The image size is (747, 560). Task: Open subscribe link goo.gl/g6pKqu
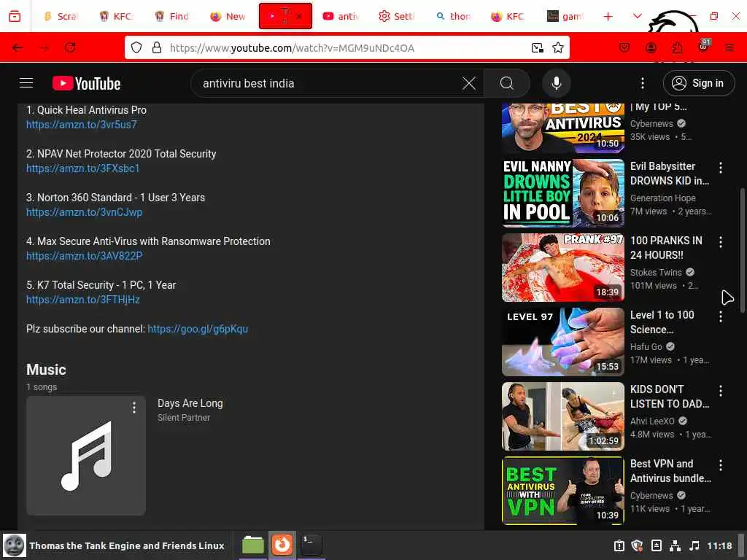pos(198,329)
